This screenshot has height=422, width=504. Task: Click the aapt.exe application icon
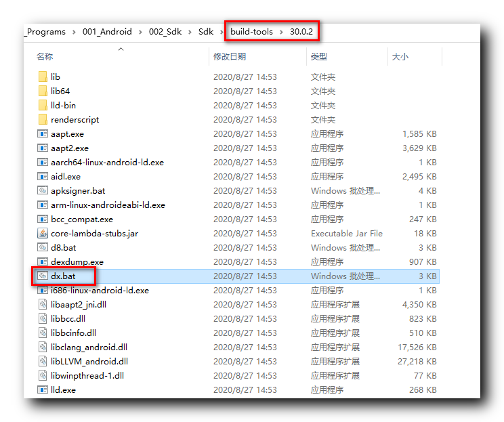pos(43,133)
